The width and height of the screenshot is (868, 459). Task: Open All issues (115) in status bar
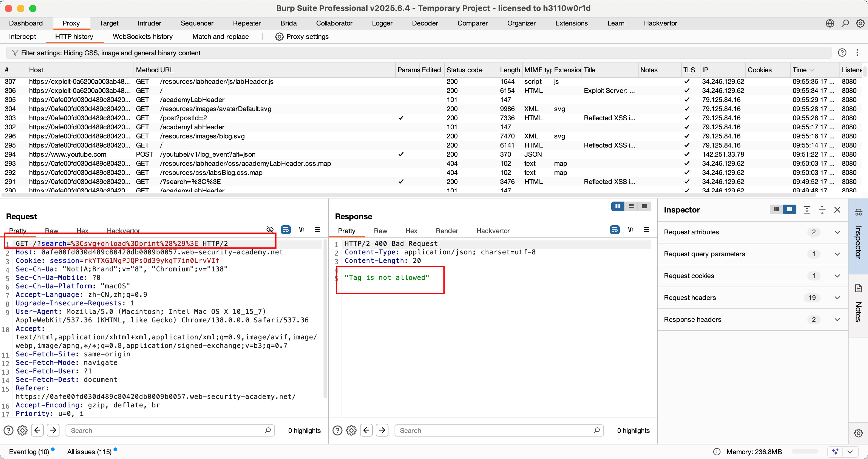click(89, 452)
